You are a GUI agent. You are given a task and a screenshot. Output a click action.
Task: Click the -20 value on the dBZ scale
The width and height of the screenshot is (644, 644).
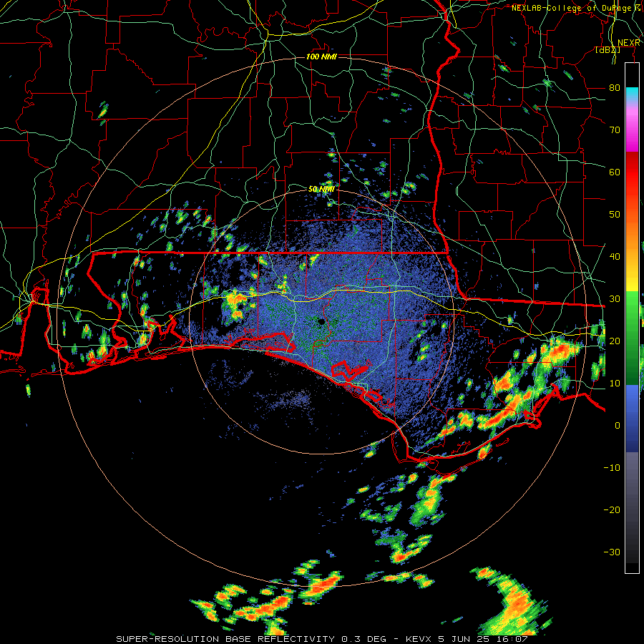click(x=612, y=509)
